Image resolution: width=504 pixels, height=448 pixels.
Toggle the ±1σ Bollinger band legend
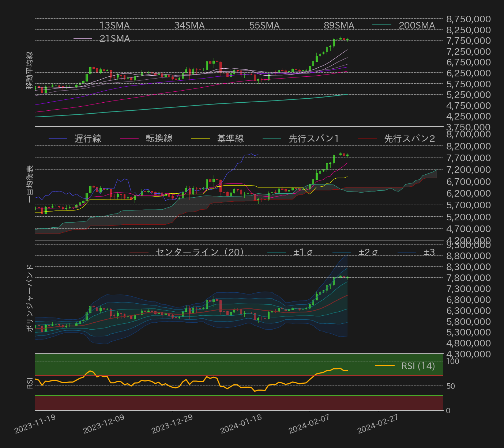coord(302,252)
